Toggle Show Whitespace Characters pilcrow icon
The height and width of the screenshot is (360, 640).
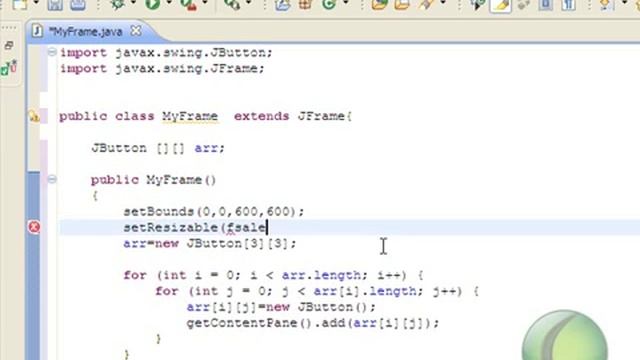pyautogui.click(x=569, y=4)
